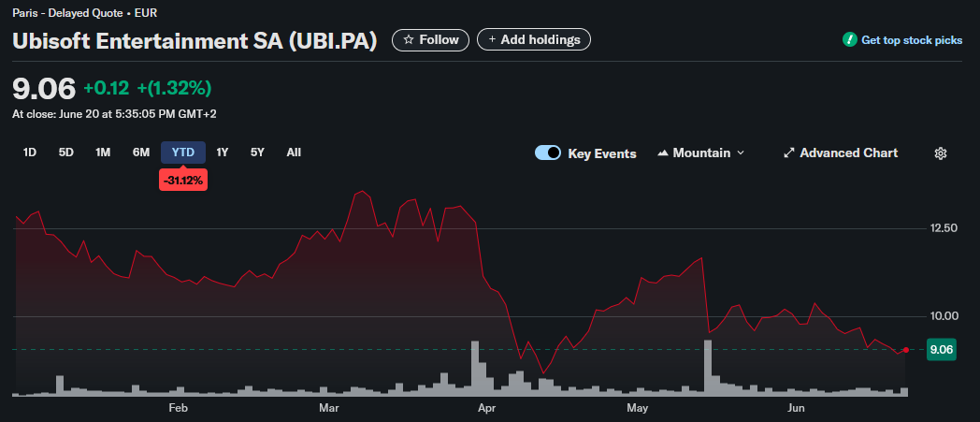The height and width of the screenshot is (422, 980).
Task: Click the 12.50 y-axis label
Action: tap(945, 229)
